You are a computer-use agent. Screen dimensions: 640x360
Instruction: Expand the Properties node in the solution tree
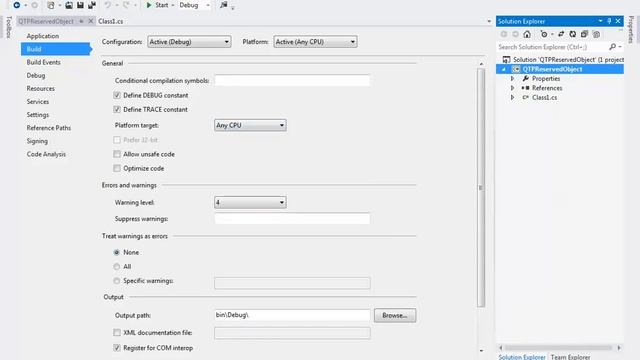[513, 78]
